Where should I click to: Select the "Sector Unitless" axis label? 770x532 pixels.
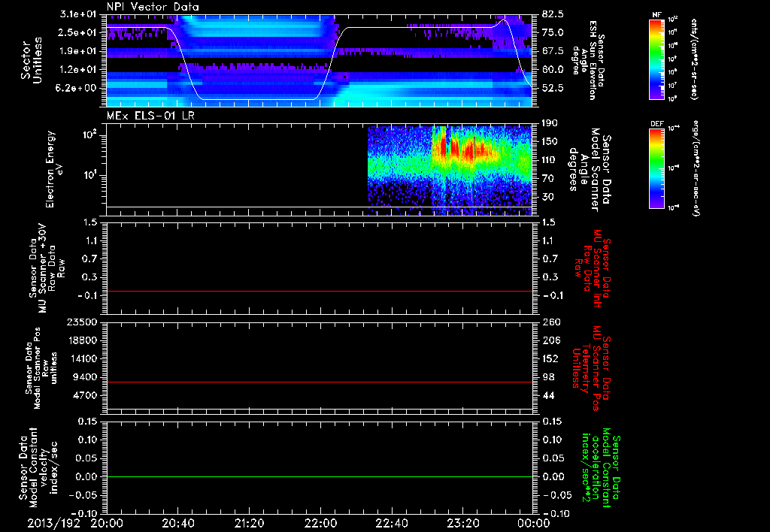(x=32, y=60)
